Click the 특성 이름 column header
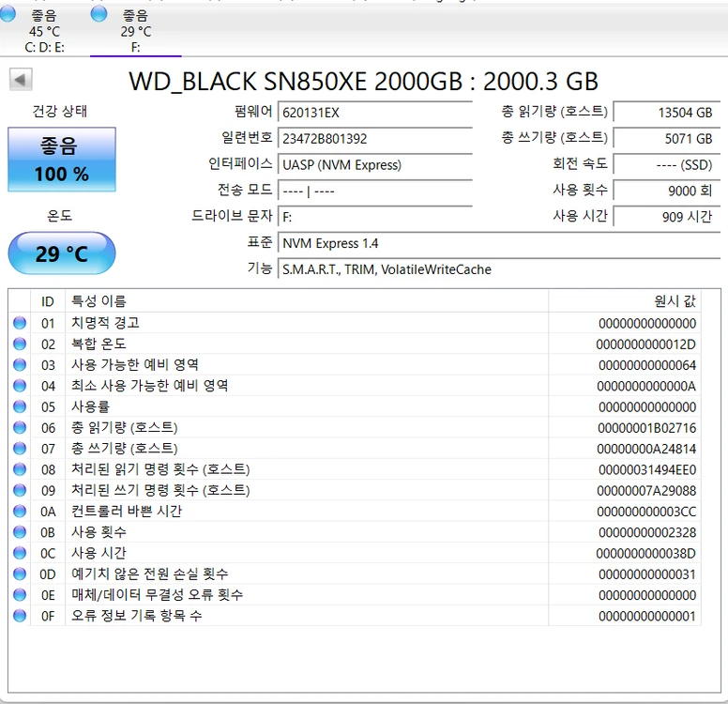This screenshot has width=728, height=704. (307, 301)
